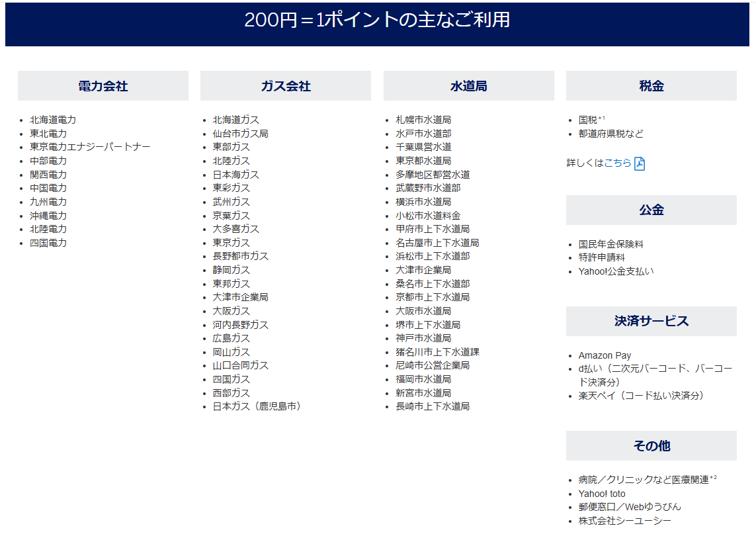Click the PDF icon beside こちら
Viewport: 756px width, 536px height.
(x=640, y=163)
